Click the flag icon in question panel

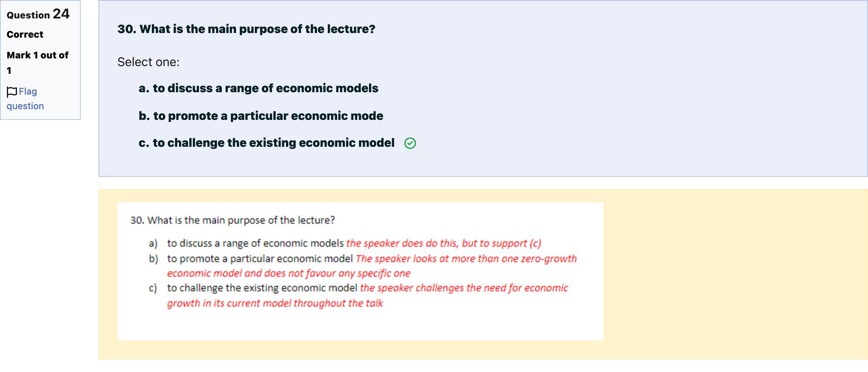(12, 92)
